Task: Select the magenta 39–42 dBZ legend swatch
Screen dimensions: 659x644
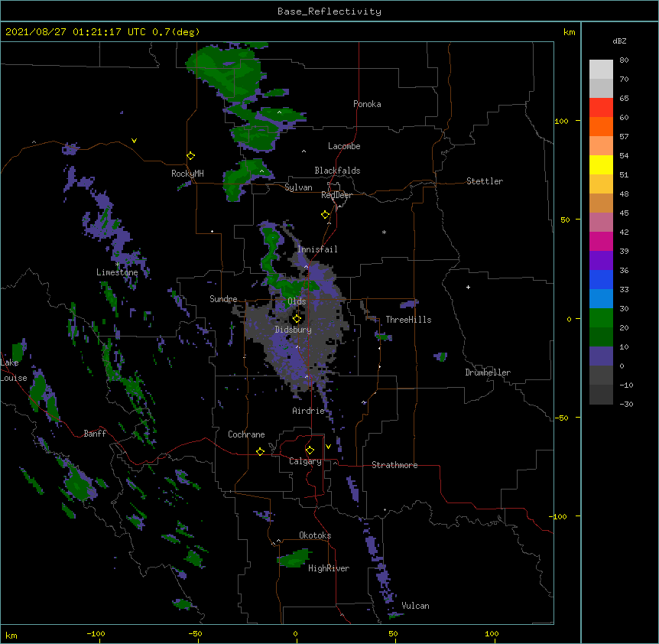Action: (601, 241)
